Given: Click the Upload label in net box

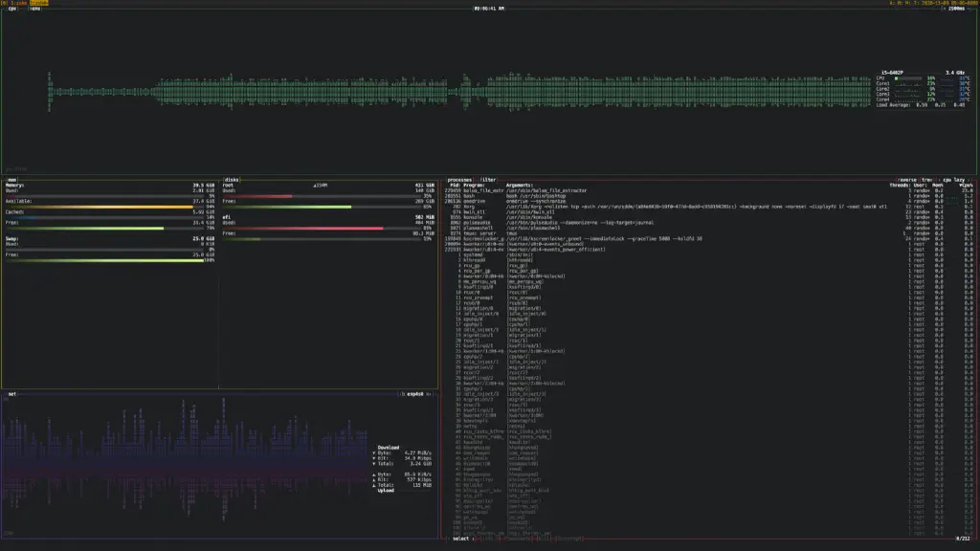Looking at the screenshot, I should click(x=386, y=491).
